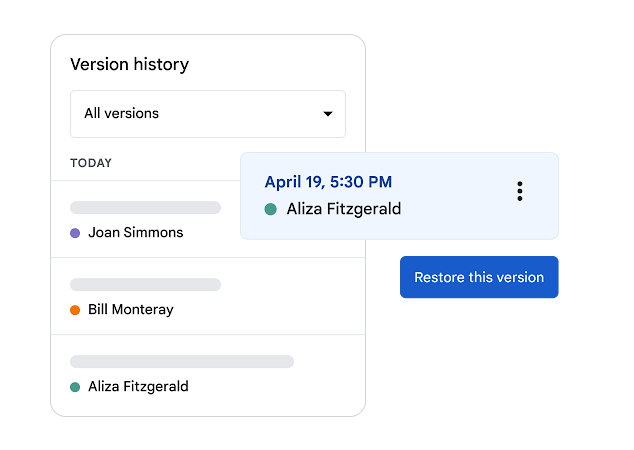Viewport: 634px width, 450px height.
Task: Click the placeholder bar above Bill Monteray
Action: (x=146, y=285)
